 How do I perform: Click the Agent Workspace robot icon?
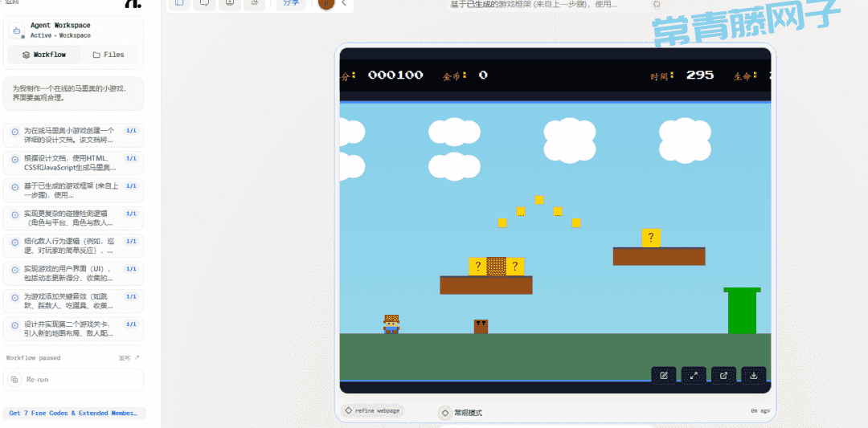click(x=17, y=31)
